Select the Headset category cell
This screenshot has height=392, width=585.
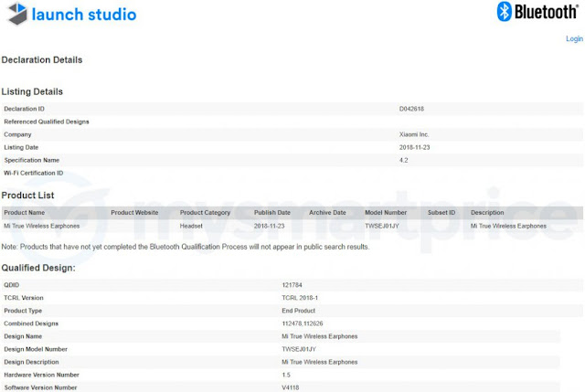click(191, 226)
